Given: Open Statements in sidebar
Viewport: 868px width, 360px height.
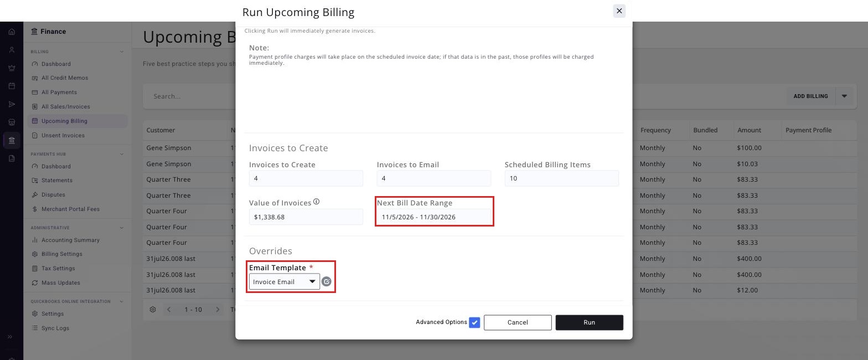Looking at the screenshot, I should pos(57,181).
